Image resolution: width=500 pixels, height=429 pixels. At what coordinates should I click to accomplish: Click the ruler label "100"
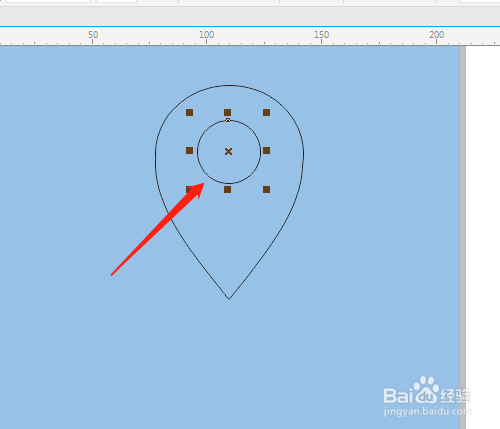[206, 35]
